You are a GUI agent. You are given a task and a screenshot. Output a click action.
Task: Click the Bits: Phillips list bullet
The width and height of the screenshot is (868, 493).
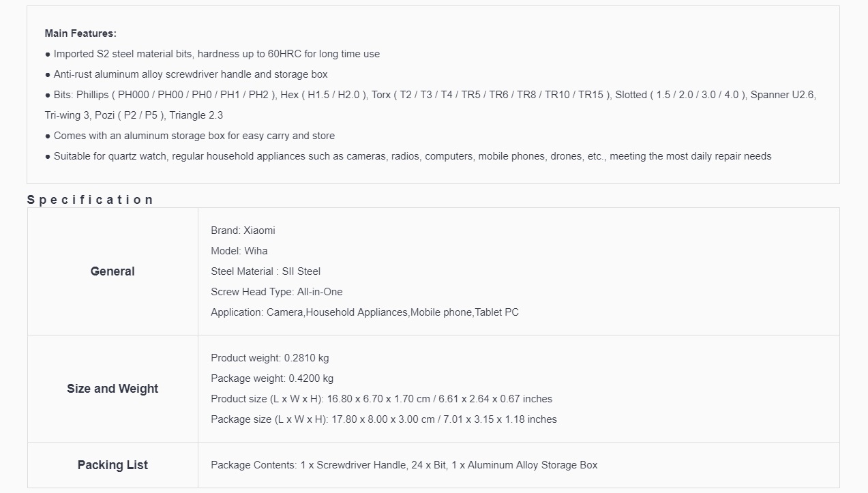430,105
